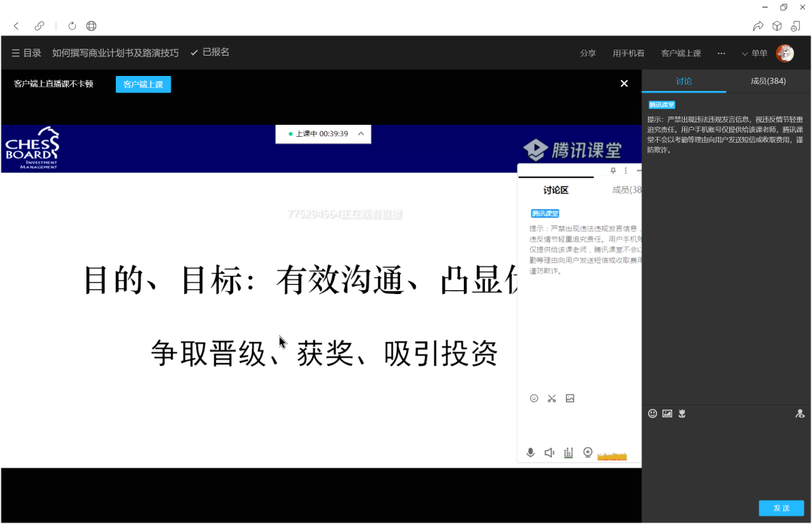The width and height of the screenshot is (812, 524).
Task: Switch to the 讨论 tab
Action: pos(683,81)
